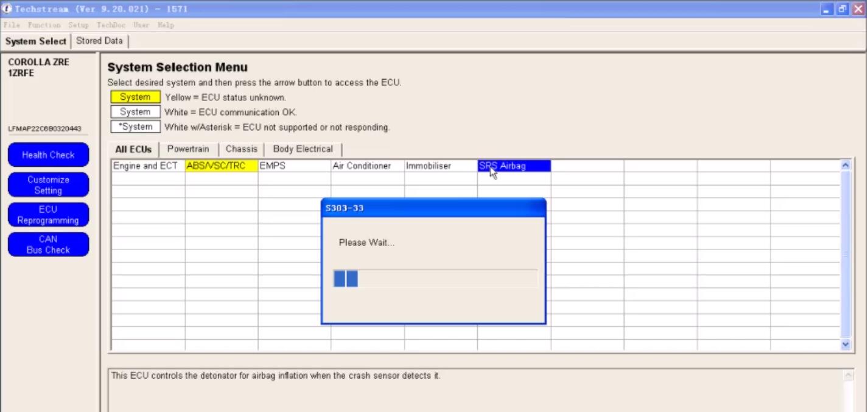The width and height of the screenshot is (868, 412).
Task: Select the EMPS system cell
Action: 295,166
